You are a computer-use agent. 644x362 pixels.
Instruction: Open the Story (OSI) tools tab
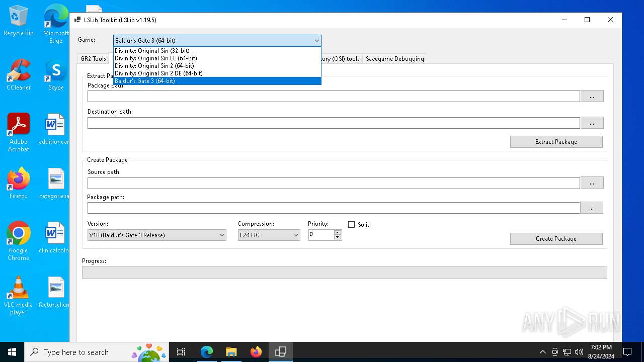(x=341, y=59)
